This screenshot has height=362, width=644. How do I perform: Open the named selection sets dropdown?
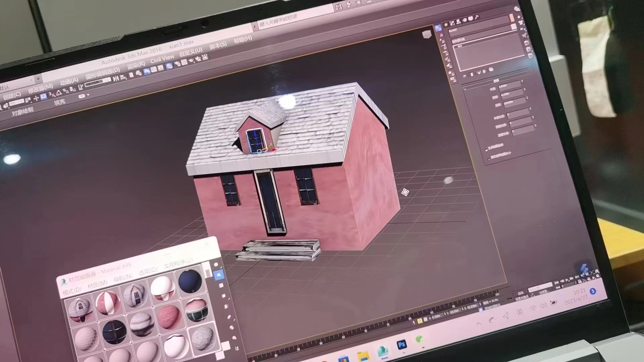[x=98, y=82]
